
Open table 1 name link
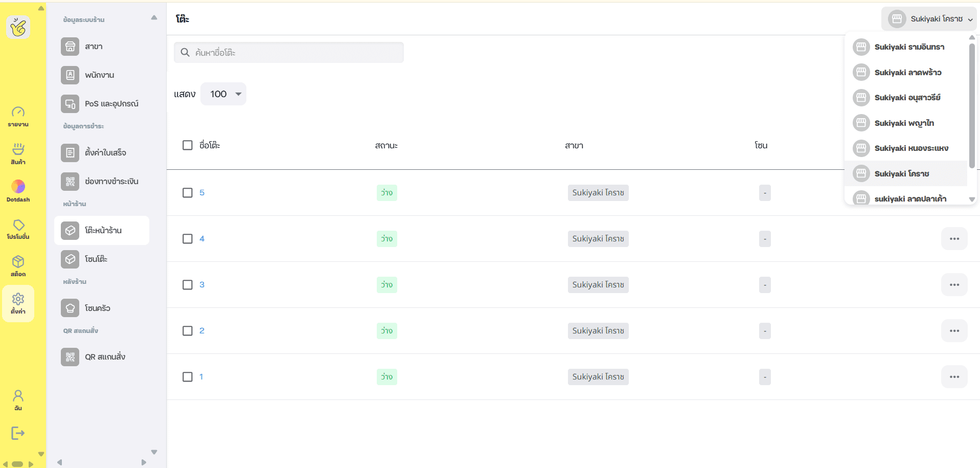[x=201, y=377]
